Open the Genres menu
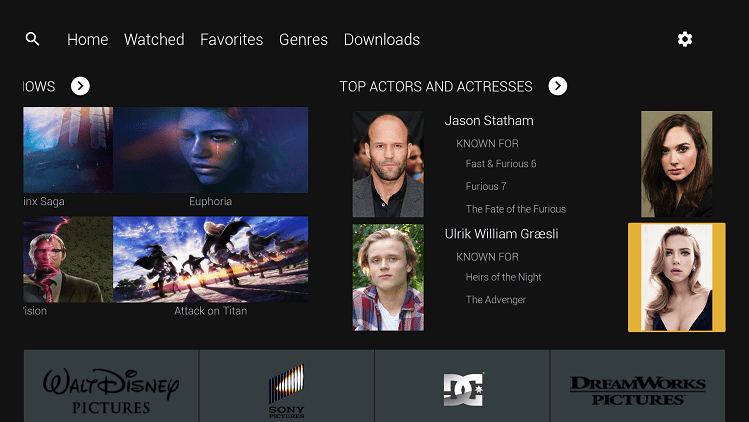This screenshot has width=749, height=422. pos(303,39)
